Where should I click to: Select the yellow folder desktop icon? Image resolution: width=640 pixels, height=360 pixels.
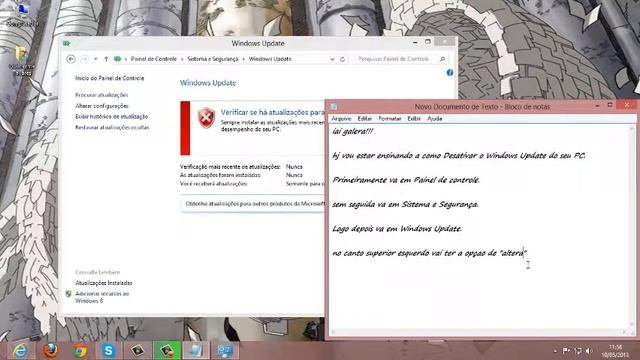pyautogui.click(x=22, y=60)
